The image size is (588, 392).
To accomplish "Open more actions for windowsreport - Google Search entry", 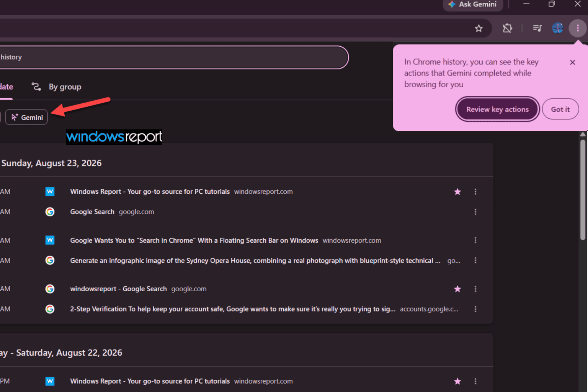I will [475, 289].
